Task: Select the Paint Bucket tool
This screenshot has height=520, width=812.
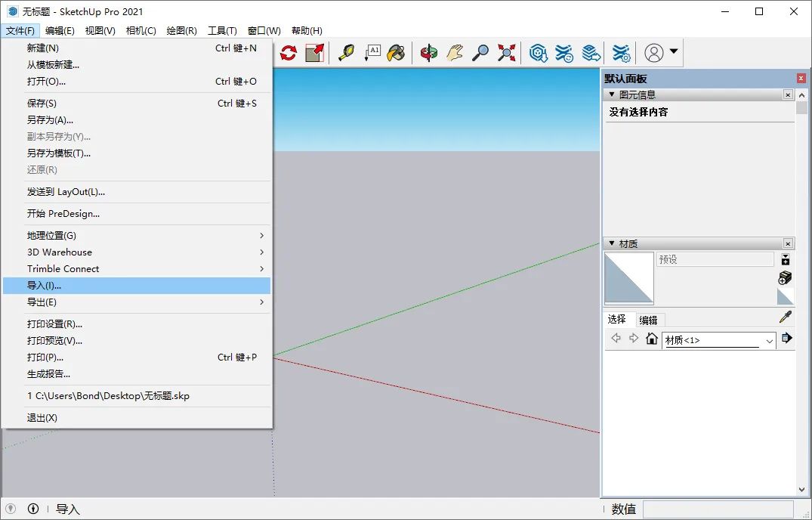Action: pyautogui.click(x=397, y=53)
